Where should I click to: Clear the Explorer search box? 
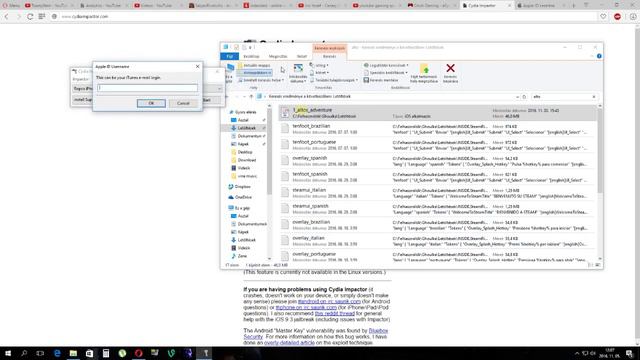(594, 97)
